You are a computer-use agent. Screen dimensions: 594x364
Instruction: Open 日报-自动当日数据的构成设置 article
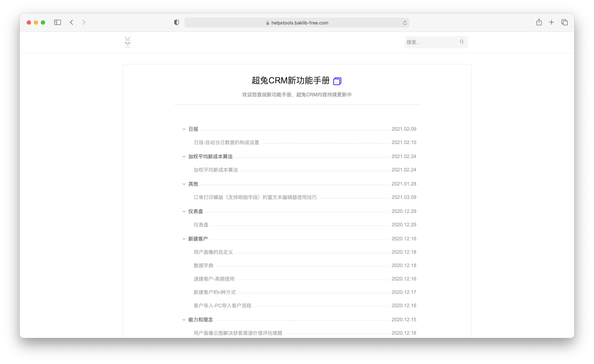tap(226, 142)
